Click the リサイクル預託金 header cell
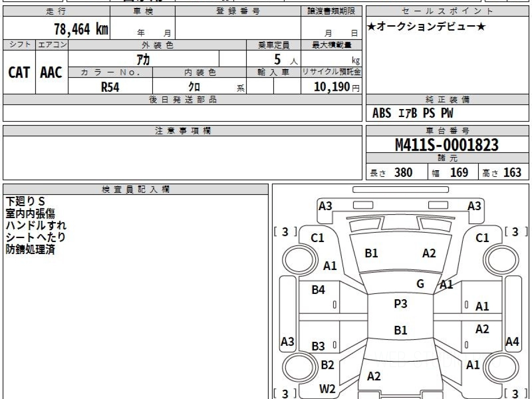Screen dimensions: 532x399 pos(331,72)
